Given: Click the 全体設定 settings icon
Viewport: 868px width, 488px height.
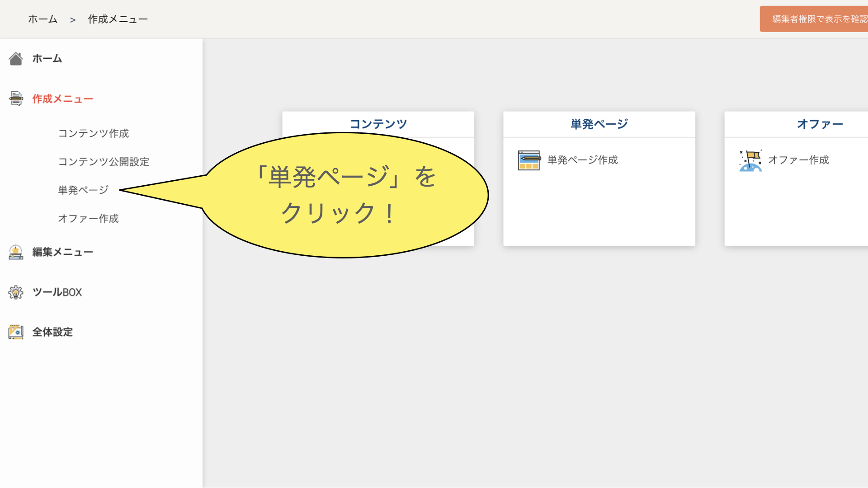Looking at the screenshot, I should click(x=16, y=332).
